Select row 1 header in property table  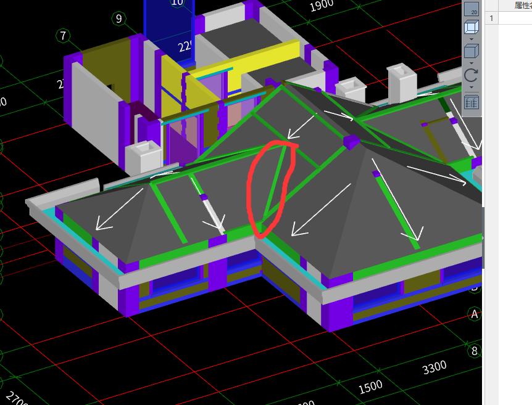click(491, 18)
